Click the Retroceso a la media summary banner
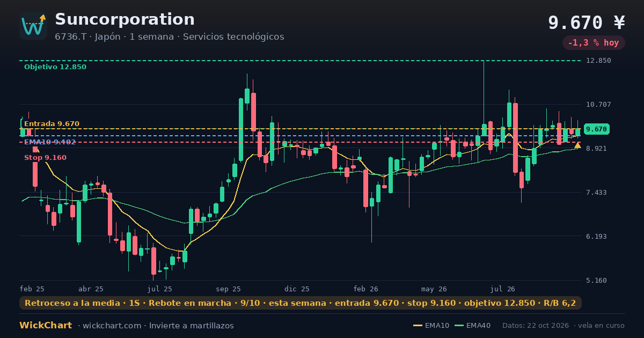644x338 pixels. tap(301, 303)
